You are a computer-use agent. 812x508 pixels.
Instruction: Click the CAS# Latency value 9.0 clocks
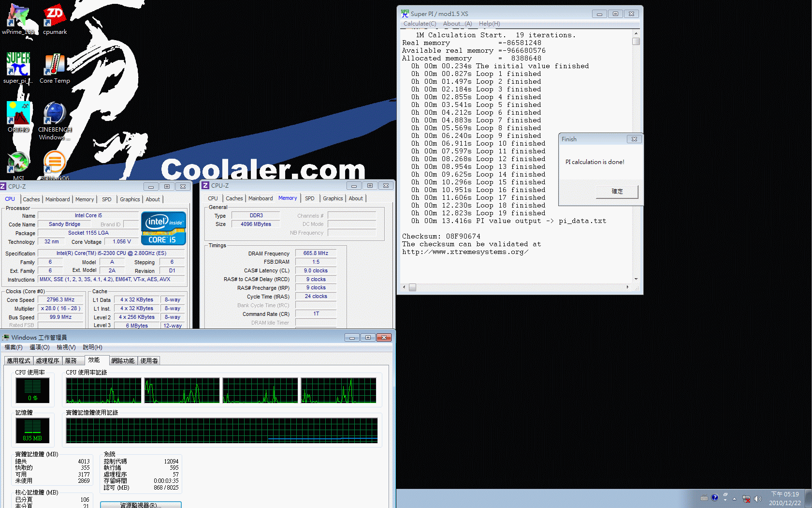click(x=316, y=271)
